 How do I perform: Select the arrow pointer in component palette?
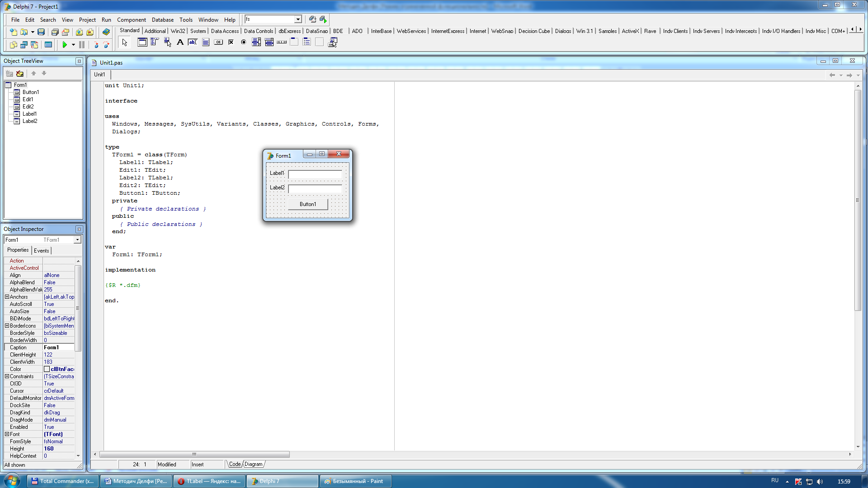point(125,42)
